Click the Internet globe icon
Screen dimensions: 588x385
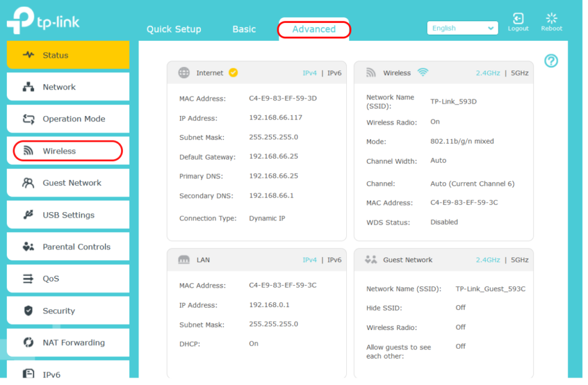pos(184,73)
